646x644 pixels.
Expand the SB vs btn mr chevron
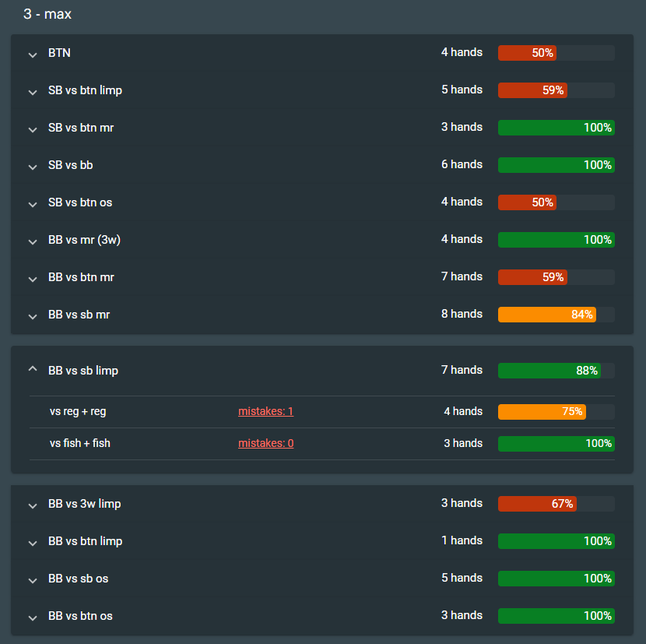point(33,129)
